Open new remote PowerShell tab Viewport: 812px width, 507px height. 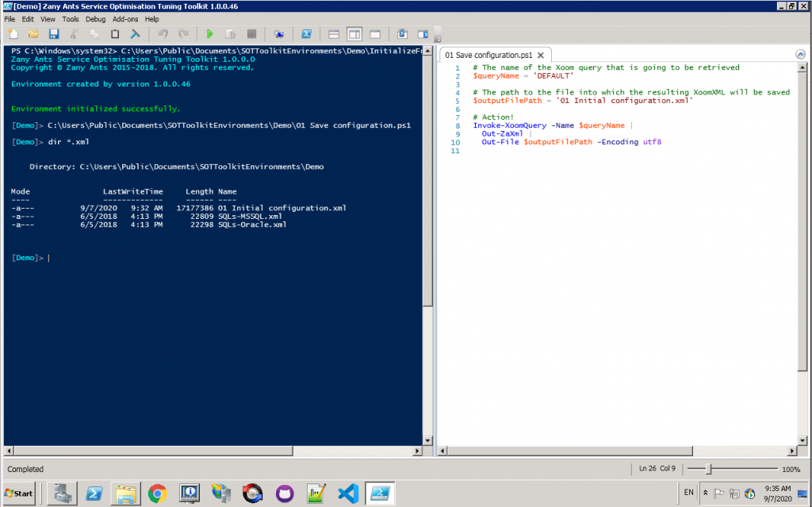pyautogui.click(x=278, y=34)
